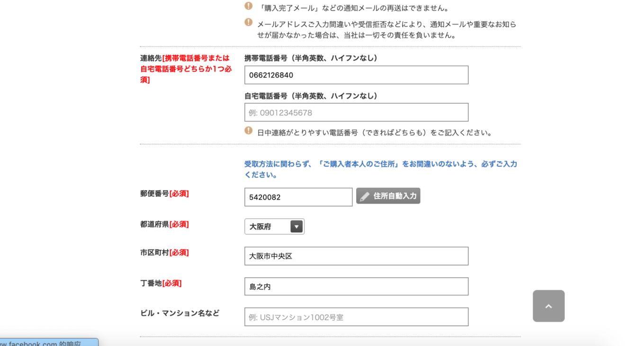This screenshot has height=346, width=644.
Task: Click the ビル・マンション名など label
Action: [179, 313]
